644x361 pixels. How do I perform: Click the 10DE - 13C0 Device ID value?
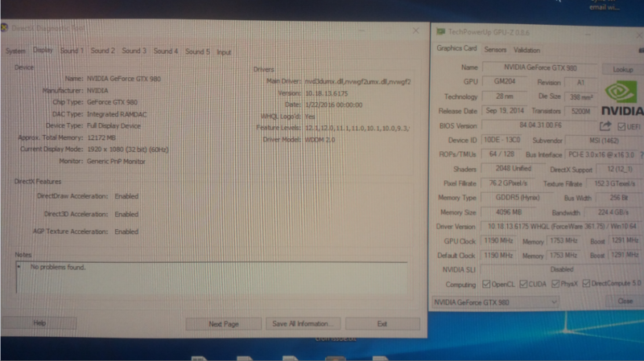[x=502, y=140]
